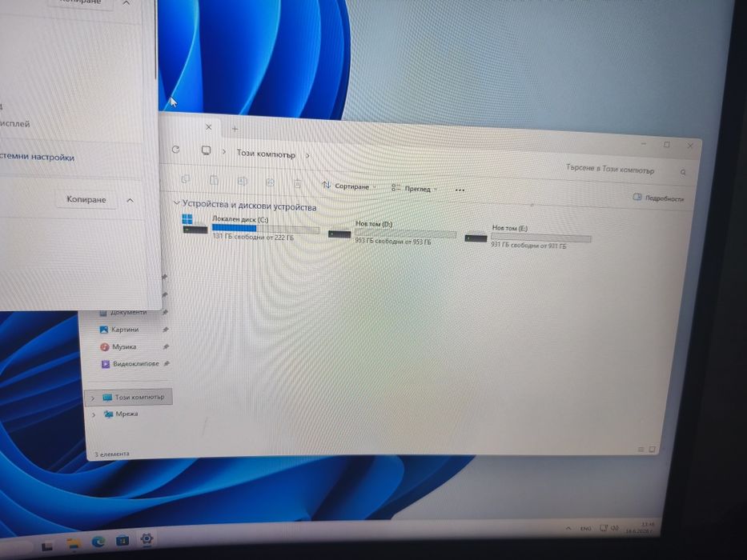Click the D: drive usage bar
Screen dimensions: 747x560
[x=405, y=234]
